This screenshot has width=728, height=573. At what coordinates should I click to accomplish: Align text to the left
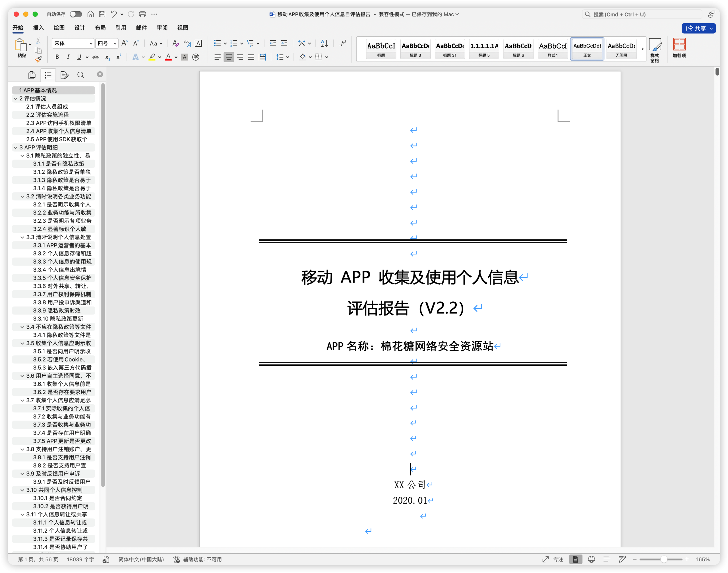217,57
